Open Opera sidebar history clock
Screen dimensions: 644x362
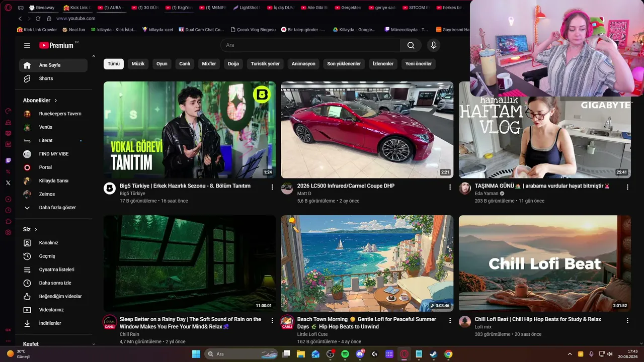tap(8, 210)
